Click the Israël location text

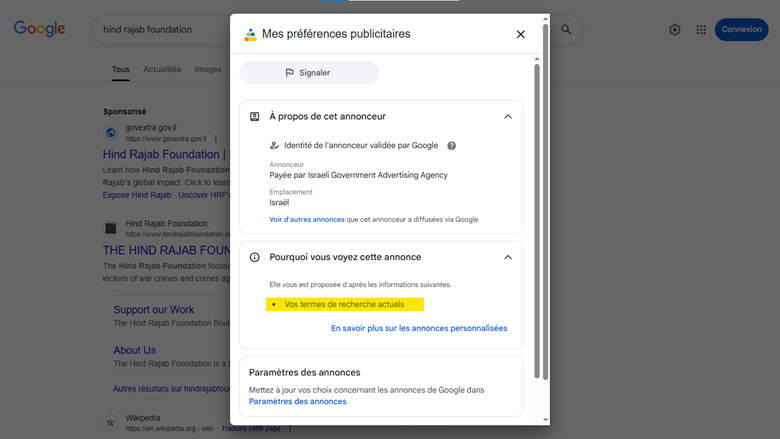point(279,203)
